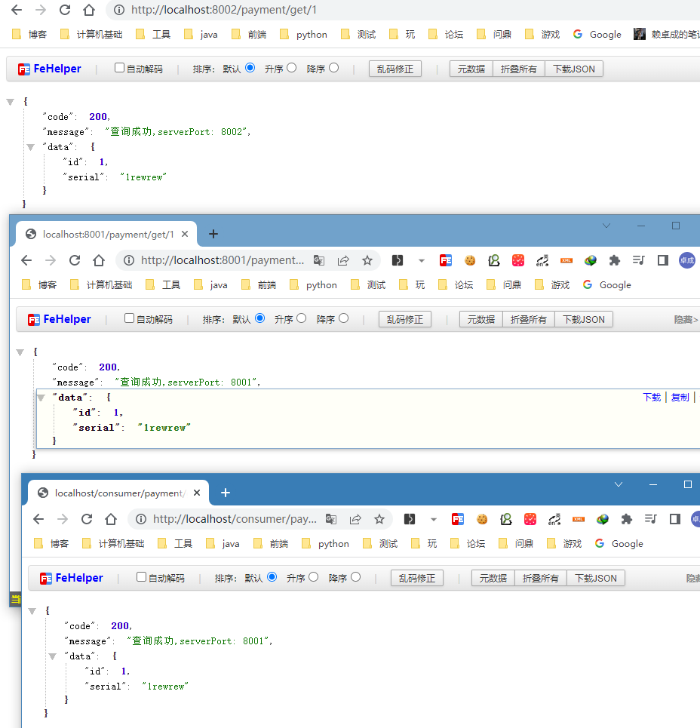Select 升序 sorting in the localhost:8001 page

click(301, 318)
